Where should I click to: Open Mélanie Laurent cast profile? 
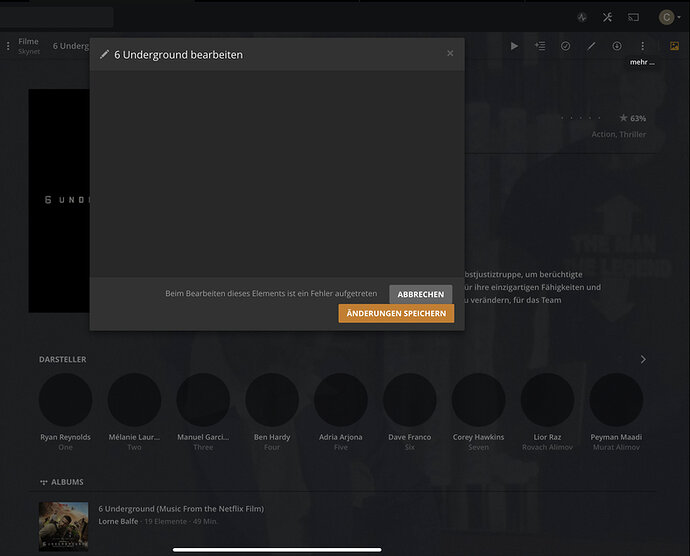pos(134,400)
